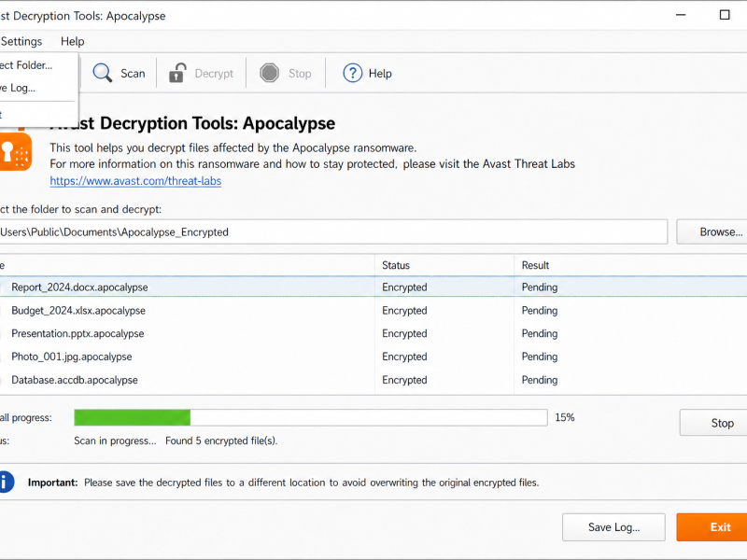Open the Help menu in menu bar
Viewport: 747px width, 560px height.
73,41
